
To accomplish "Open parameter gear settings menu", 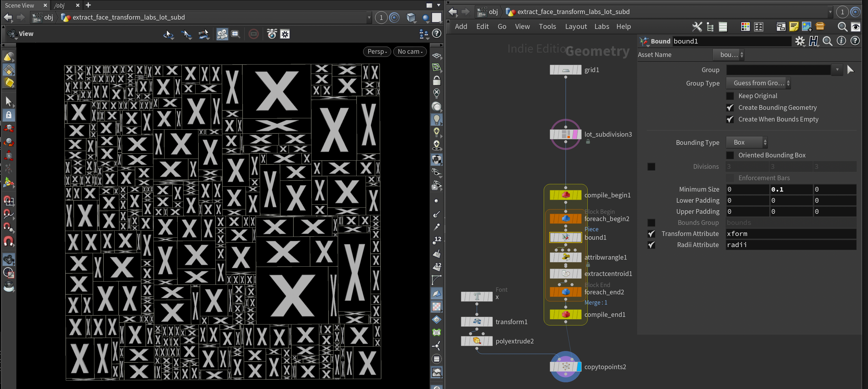I will pos(800,41).
